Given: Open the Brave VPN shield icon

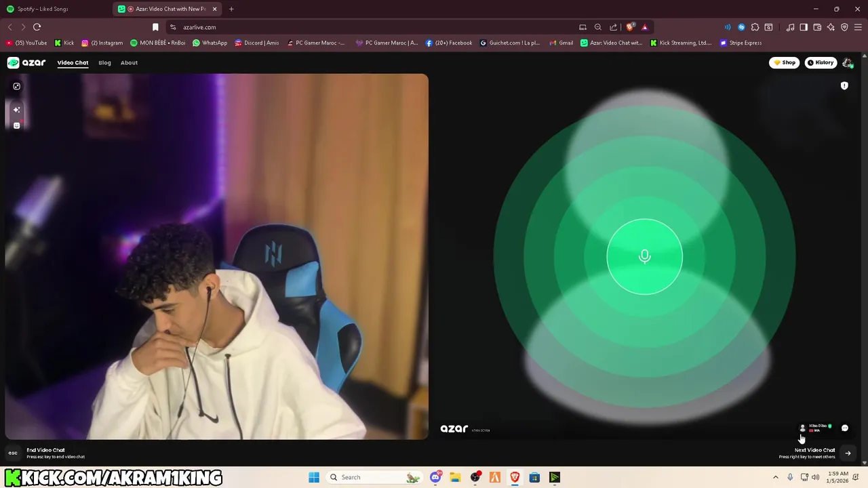Looking at the screenshot, I should (x=844, y=27).
